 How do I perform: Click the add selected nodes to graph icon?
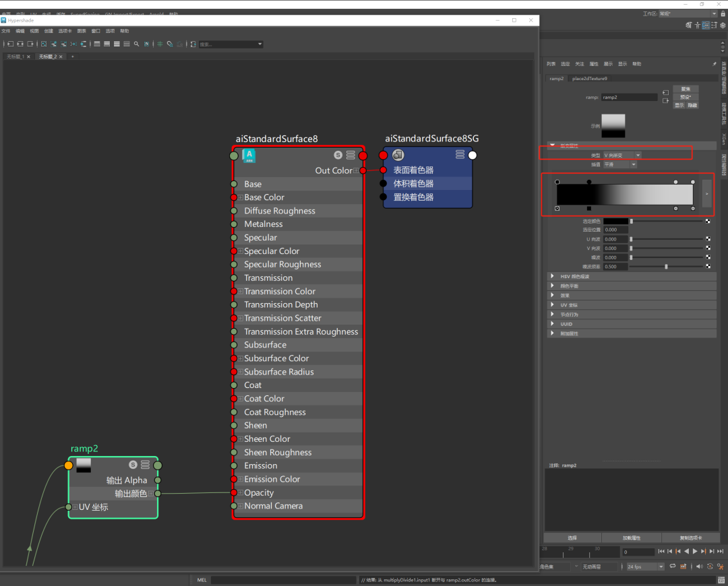[53, 44]
